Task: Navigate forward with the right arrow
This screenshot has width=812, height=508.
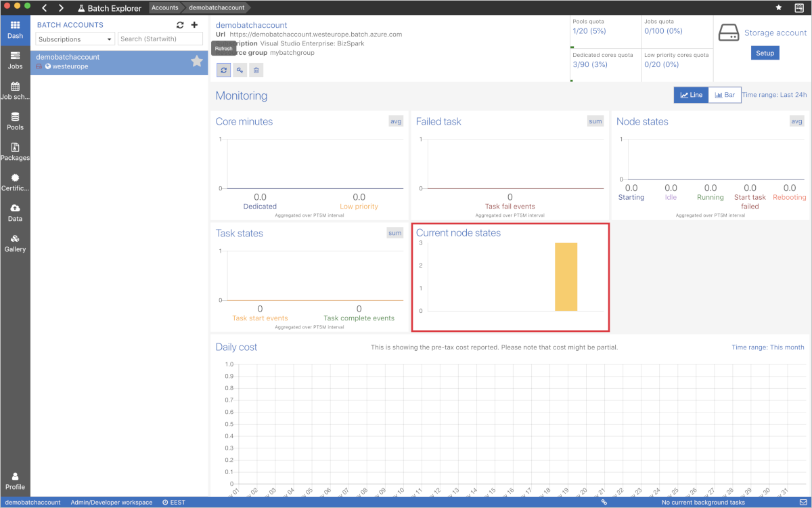Action: click(x=61, y=8)
